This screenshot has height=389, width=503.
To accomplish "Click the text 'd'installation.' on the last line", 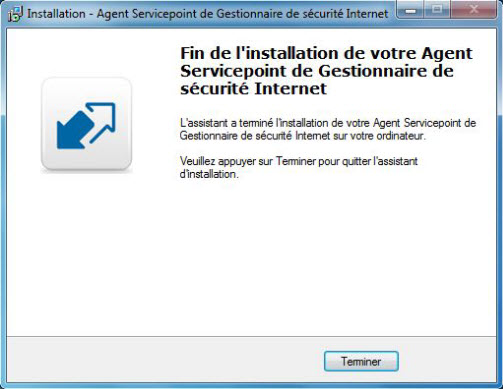I will coord(209,174).
